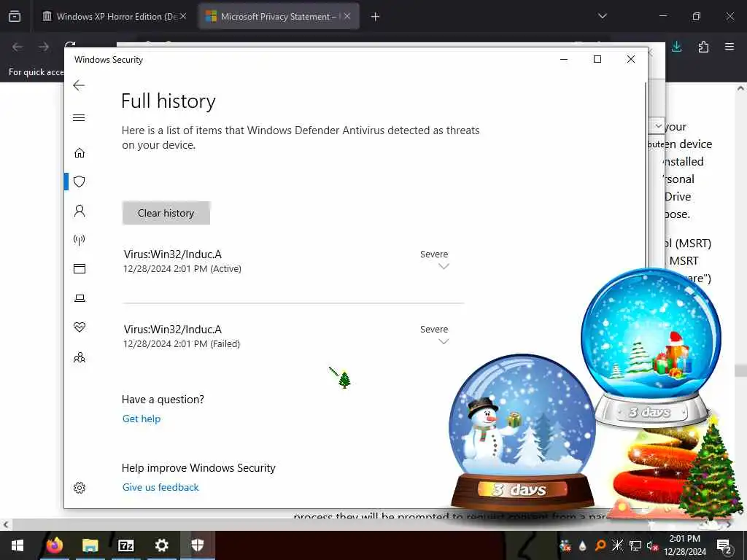The height and width of the screenshot is (560, 747).
Task: Open a new browser tab with plus
Action: coord(376,17)
